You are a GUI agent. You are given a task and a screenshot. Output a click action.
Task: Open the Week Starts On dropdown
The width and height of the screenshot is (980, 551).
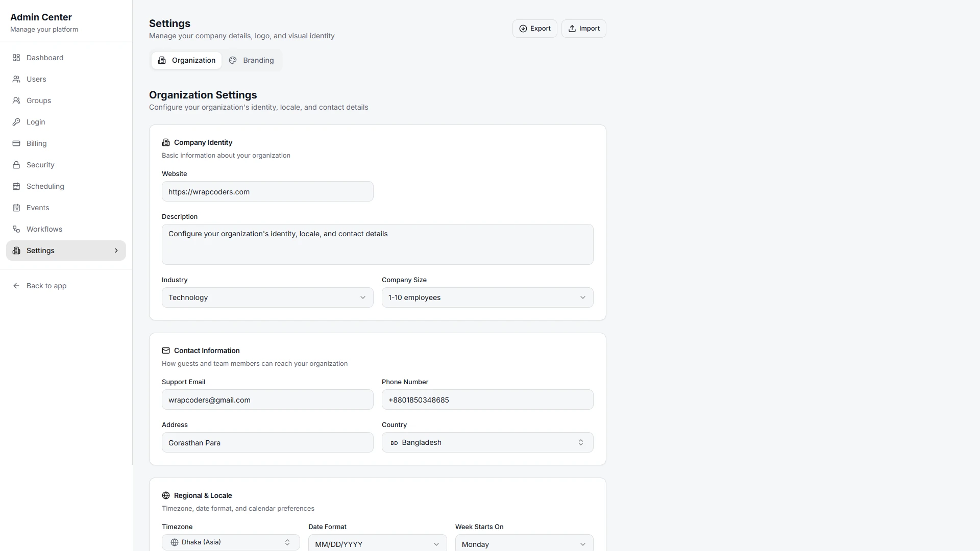[524, 543]
